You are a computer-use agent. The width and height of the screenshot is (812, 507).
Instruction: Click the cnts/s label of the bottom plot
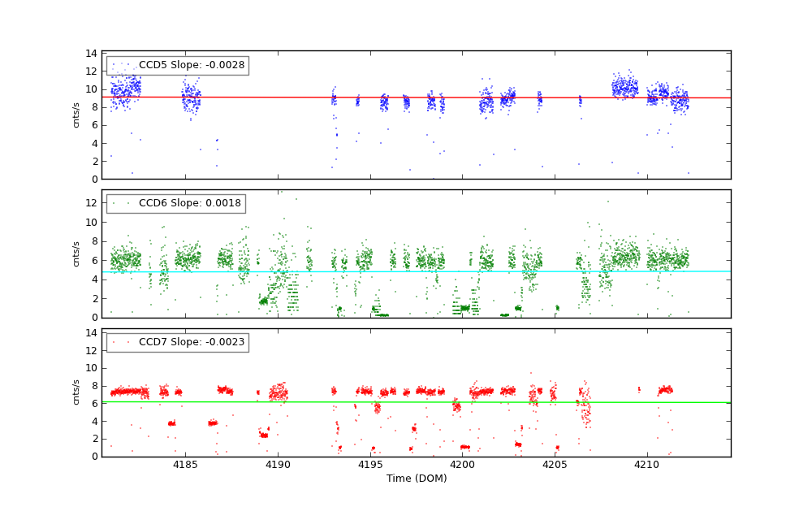click(x=76, y=392)
